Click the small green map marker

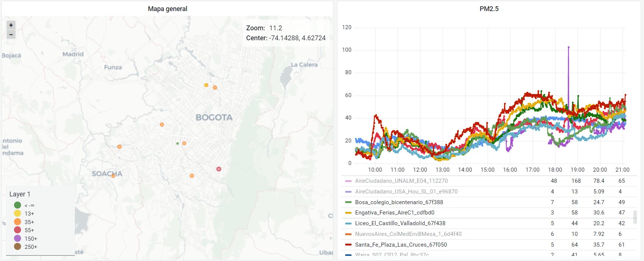[x=177, y=143]
